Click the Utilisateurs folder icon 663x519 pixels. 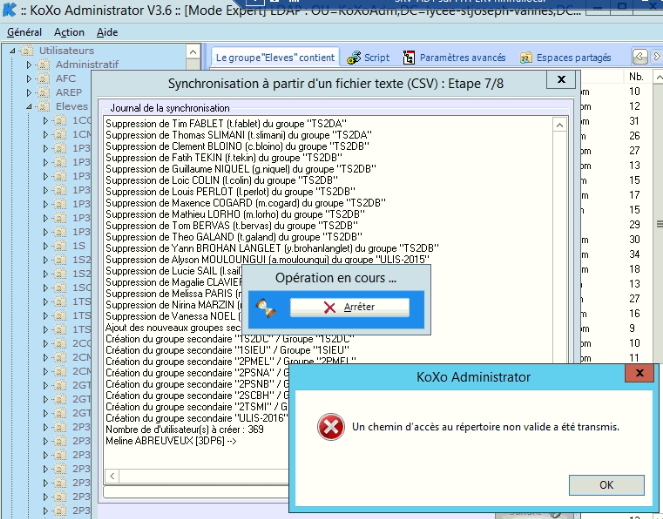(27, 51)
